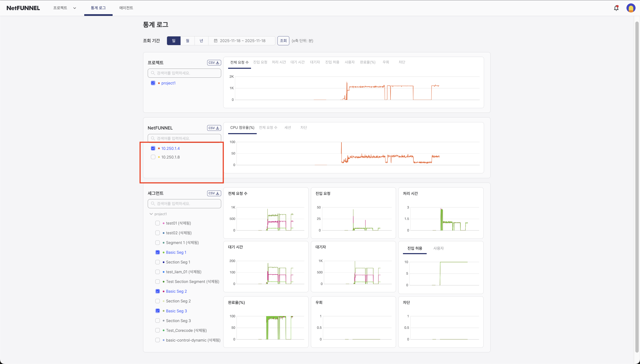Click the notification bell icon
This screenshot has height=364, width=640.
pyautogui.click(x=616, y=8)
